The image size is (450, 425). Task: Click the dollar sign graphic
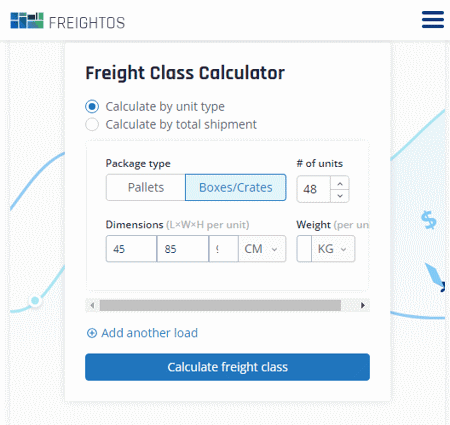click(428, 220)
